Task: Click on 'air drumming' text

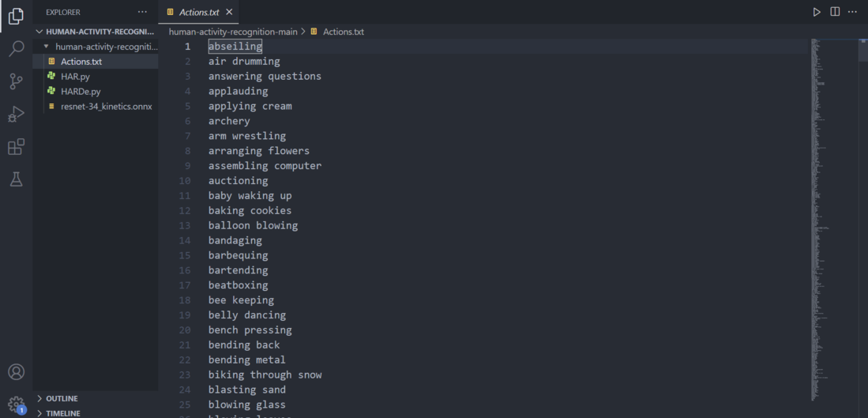Action: pyautogui.click(x=244, y=62)
